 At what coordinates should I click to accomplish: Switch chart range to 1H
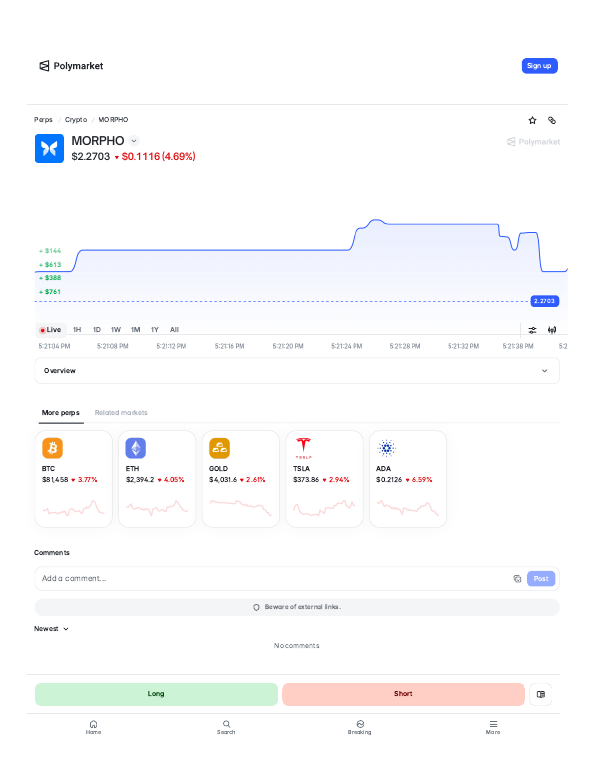click(x=77, y=330)
